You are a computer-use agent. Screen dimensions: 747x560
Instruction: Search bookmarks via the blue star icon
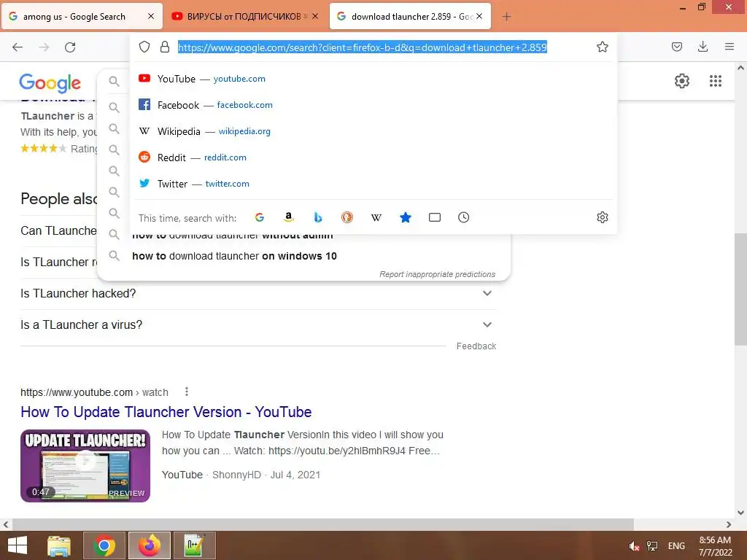[406, 217]
